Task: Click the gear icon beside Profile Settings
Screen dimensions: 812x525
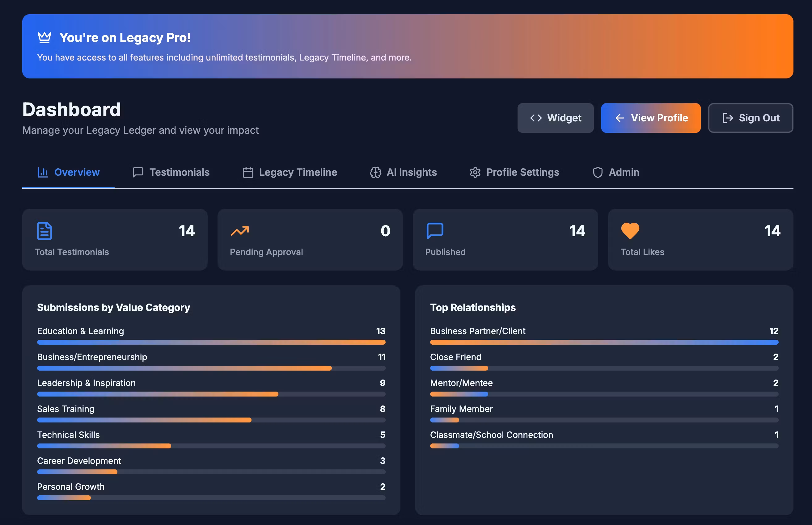Action: point(475,173)
